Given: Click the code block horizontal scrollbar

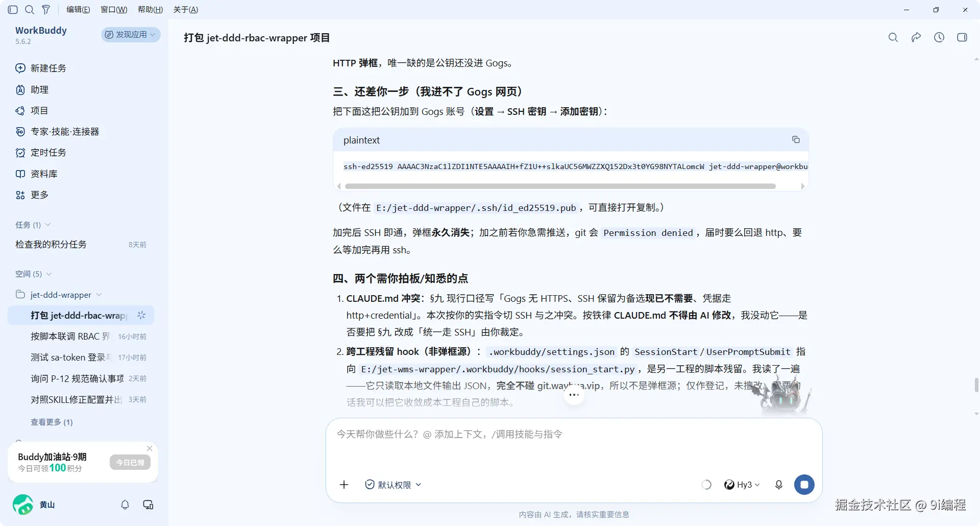Looking at the screenshot, I should (560, 186).
